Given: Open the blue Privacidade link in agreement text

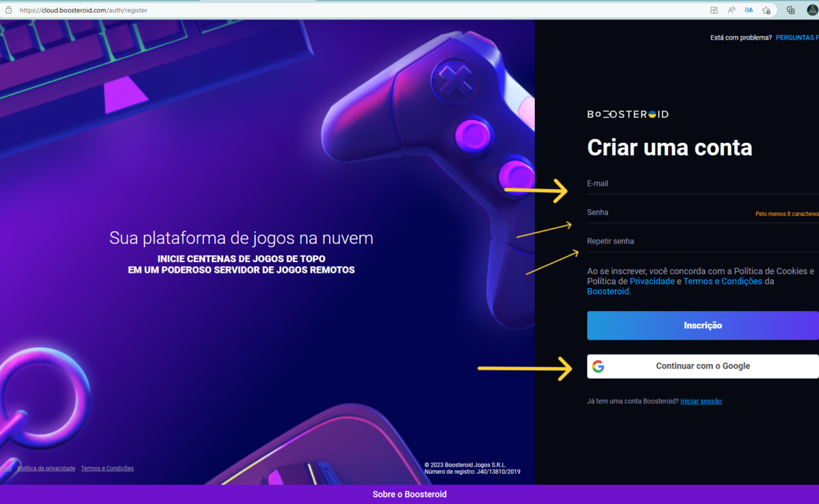Looking at the screenshot, I should [x=652, y=281].
